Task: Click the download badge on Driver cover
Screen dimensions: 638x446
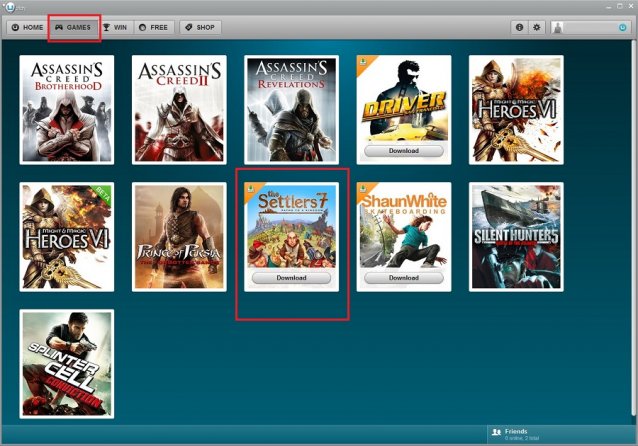Action: (x=364, y=63)
